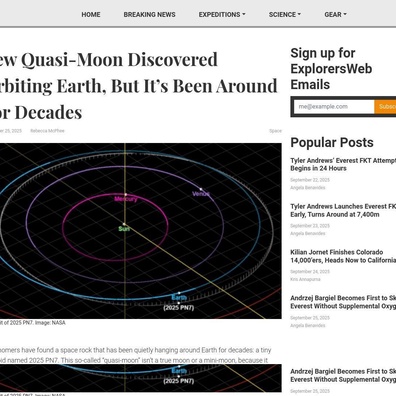Click the image caption crediting NASA
The image size is (396, 396).
33,323
